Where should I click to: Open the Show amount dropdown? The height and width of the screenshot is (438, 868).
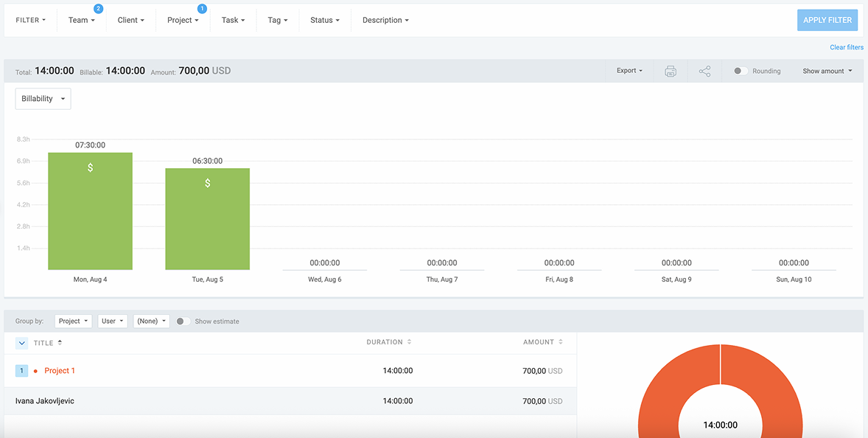tap(827, 71)
